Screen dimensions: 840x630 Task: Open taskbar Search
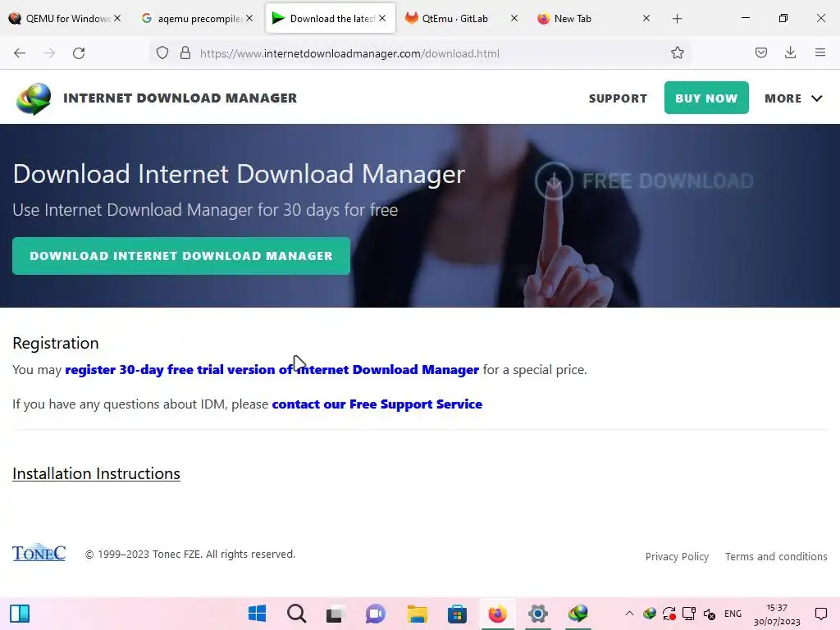click(x=296, y=614)
